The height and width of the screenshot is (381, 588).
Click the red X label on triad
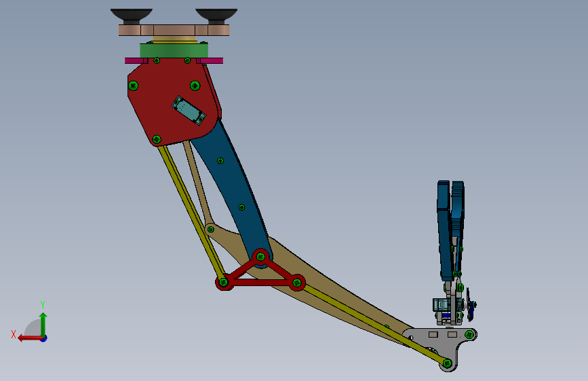click(14, 334)
